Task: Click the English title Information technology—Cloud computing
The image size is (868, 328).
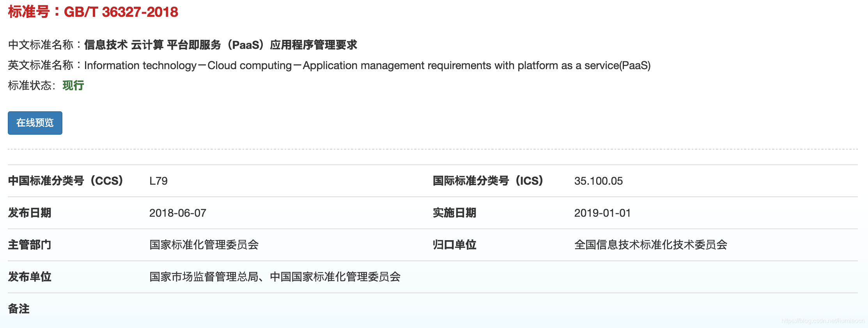Action: tap(367, 65)
